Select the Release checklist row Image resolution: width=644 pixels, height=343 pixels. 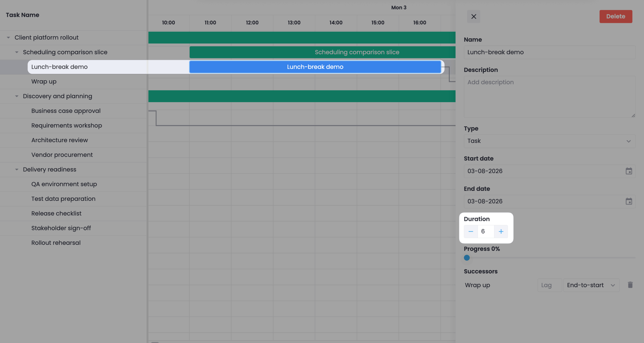click(73, 213)
